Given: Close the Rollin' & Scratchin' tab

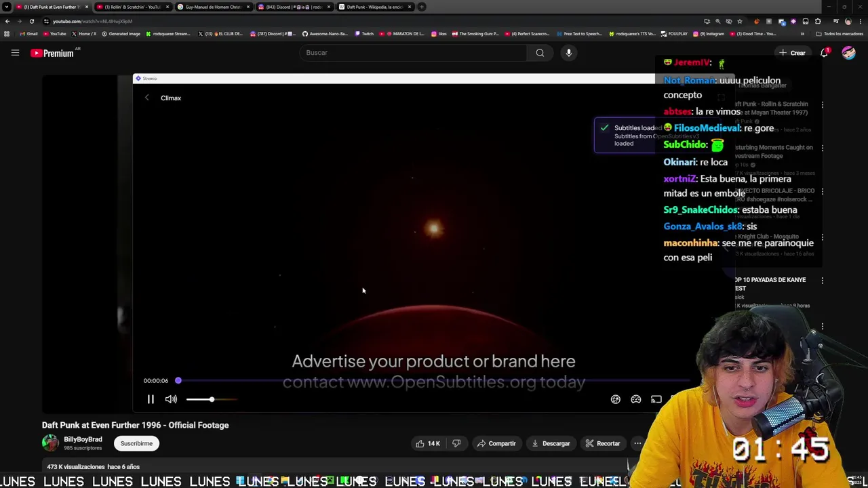Looking at the screenshot, I should [167, 7].
